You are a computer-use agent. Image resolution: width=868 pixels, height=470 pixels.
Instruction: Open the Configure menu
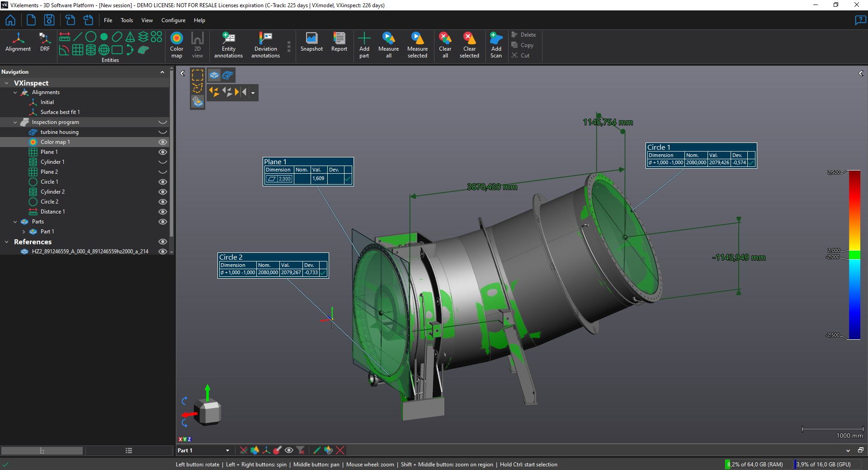tap(173, 20)
